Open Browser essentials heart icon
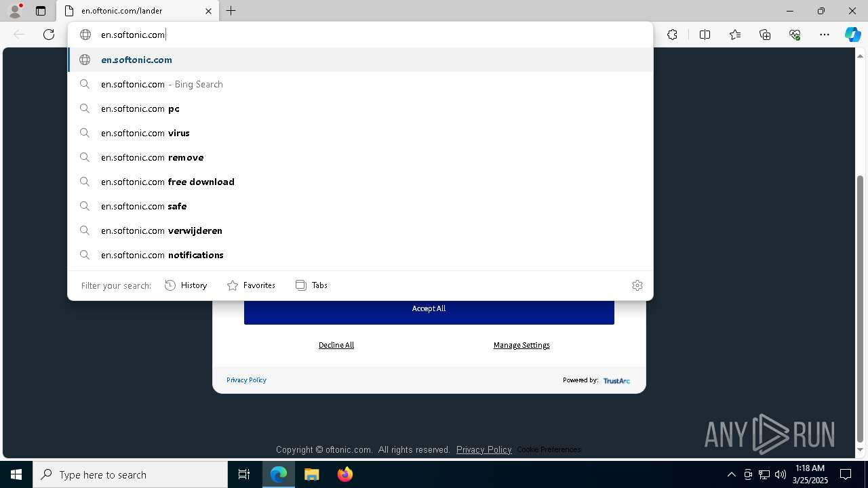 coord(795,35)
